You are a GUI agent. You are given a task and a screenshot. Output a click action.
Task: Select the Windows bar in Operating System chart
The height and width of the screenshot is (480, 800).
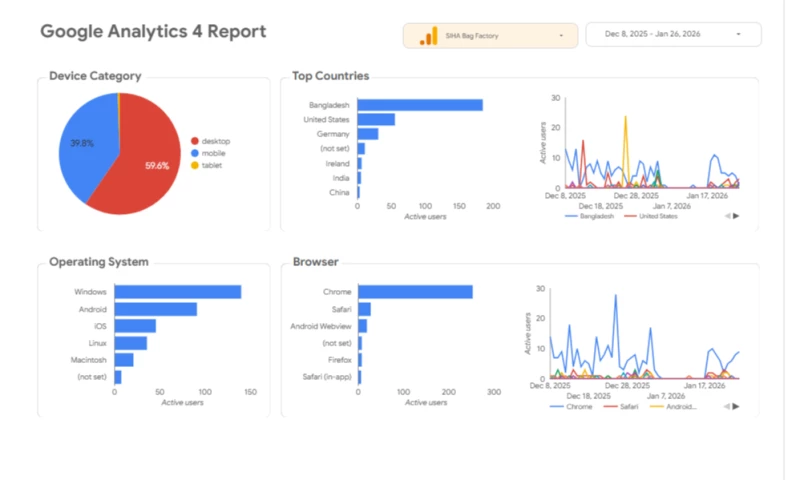177,292
